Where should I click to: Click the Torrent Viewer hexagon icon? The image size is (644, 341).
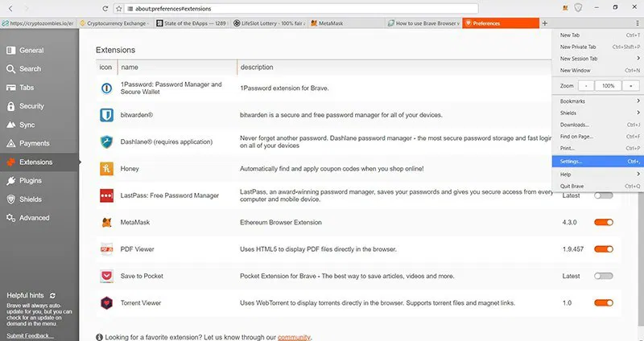[x=106, y=303]
